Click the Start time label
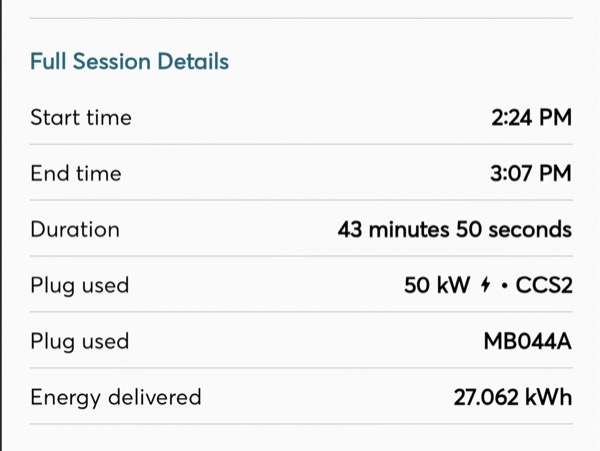This screenshot has height=451, width=600. 81,117
